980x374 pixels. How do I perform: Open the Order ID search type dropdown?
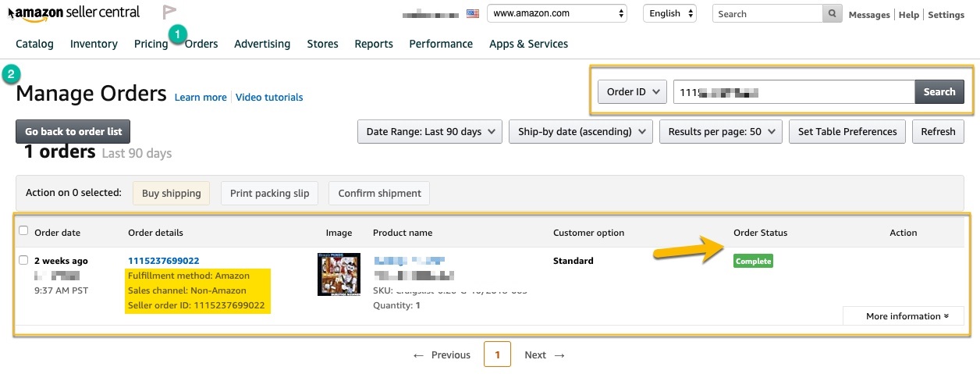click(632, 91)
